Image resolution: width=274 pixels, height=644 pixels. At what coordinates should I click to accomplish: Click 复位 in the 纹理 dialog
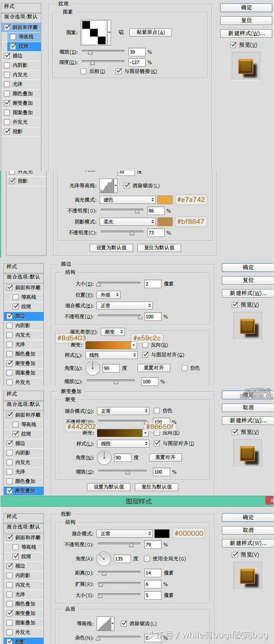(x=246, y=20)
